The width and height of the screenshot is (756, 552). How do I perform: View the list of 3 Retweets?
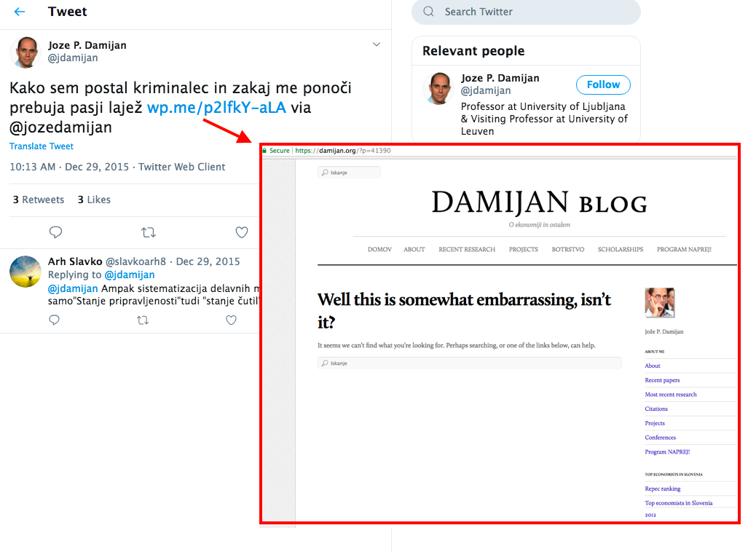pos(39,200)
